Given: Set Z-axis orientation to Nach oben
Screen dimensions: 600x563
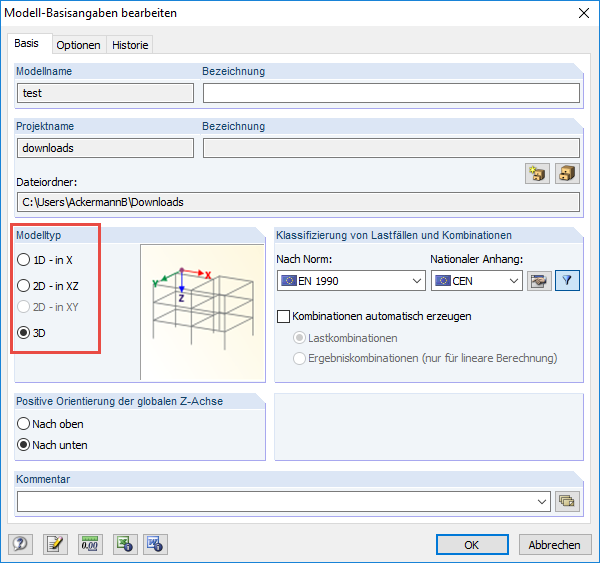Looking at the screenshot, I should [x=24, y=424].
